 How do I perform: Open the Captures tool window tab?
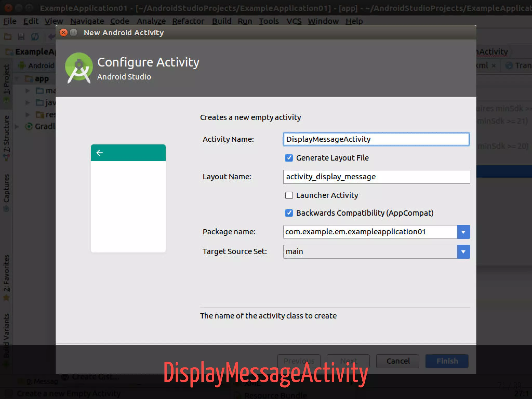pos(6,192)
